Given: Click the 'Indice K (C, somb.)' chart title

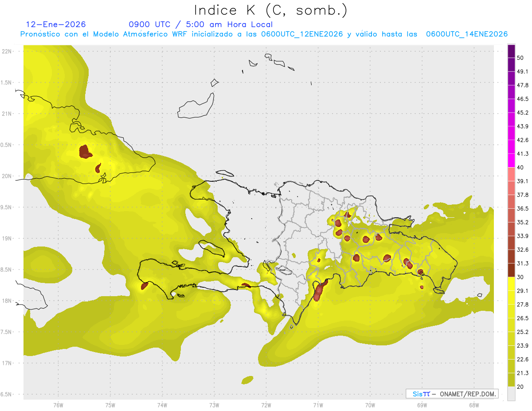Looking at the screenshot, I should (x=271, y=10).
